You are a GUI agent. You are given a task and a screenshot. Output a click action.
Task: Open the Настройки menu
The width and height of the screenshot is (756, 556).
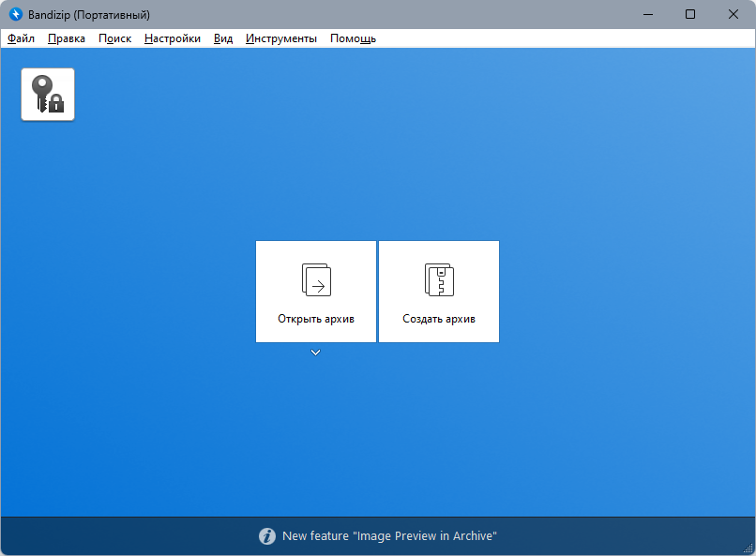pos(173,38)
